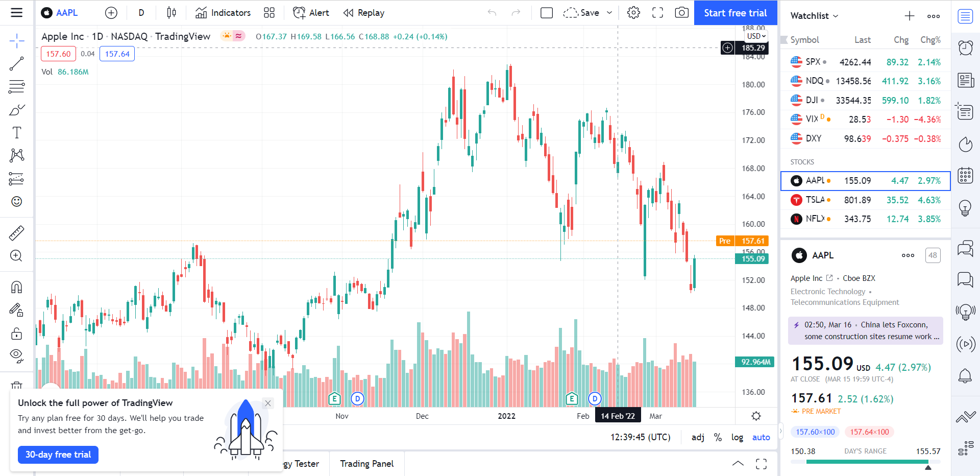
Task: Select TSLA row in the watchlist
Action: tap(865, 200)
